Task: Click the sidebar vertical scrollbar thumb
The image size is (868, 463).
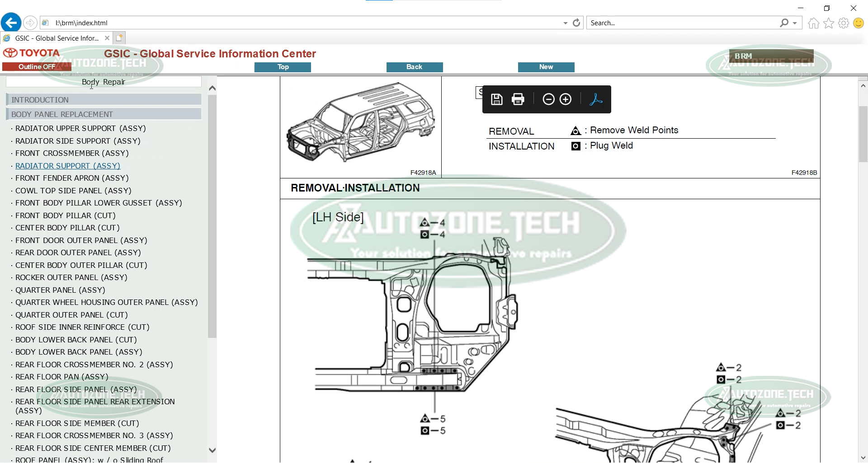Action: pyautogui.click(x=212, y=217)
